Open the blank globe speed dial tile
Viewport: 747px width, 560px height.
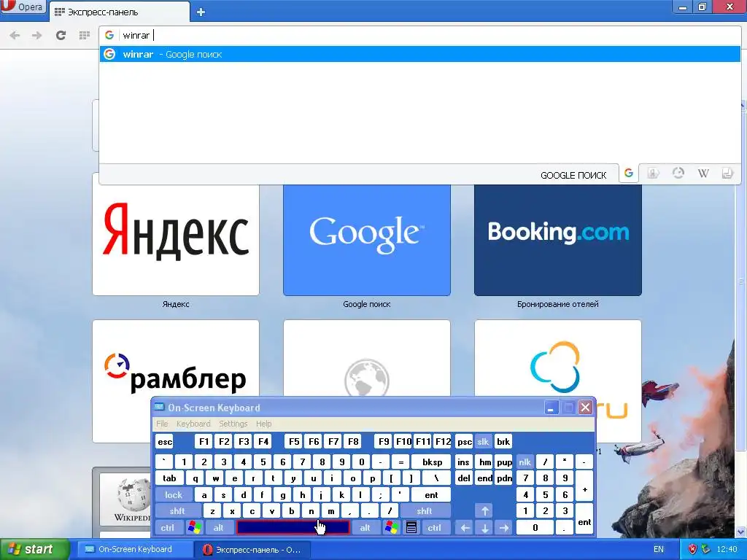367,358
